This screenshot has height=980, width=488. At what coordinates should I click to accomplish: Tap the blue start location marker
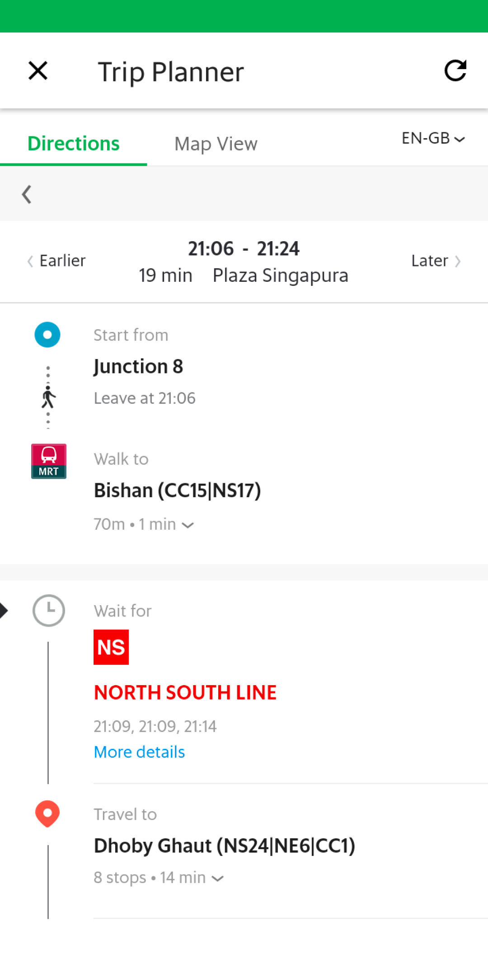coord(47,335)
